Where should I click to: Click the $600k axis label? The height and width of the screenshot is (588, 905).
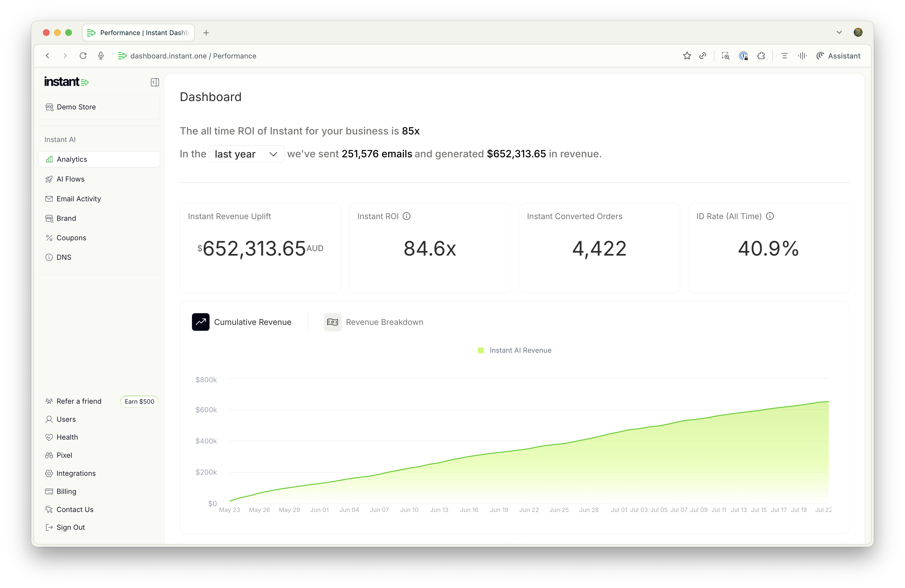coord(206,410)
